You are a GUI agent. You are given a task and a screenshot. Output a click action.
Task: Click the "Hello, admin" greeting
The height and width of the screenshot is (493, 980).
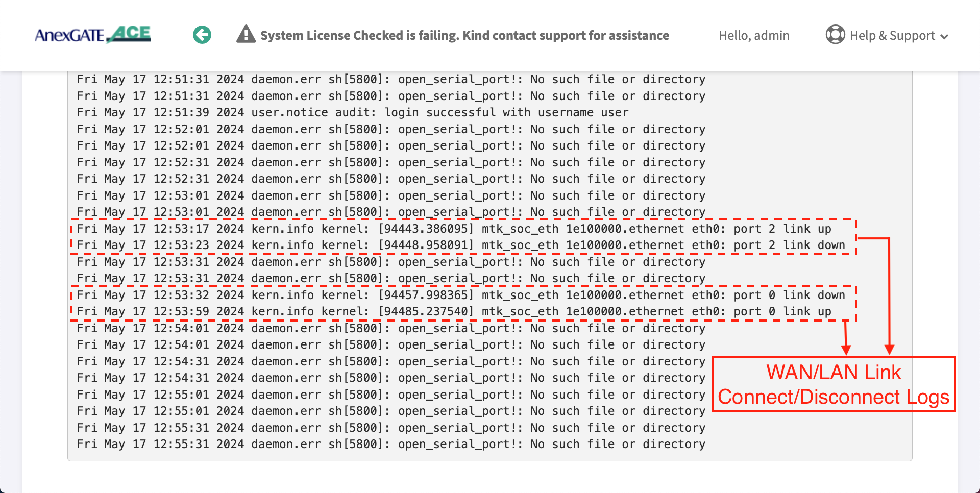(754, 36)
